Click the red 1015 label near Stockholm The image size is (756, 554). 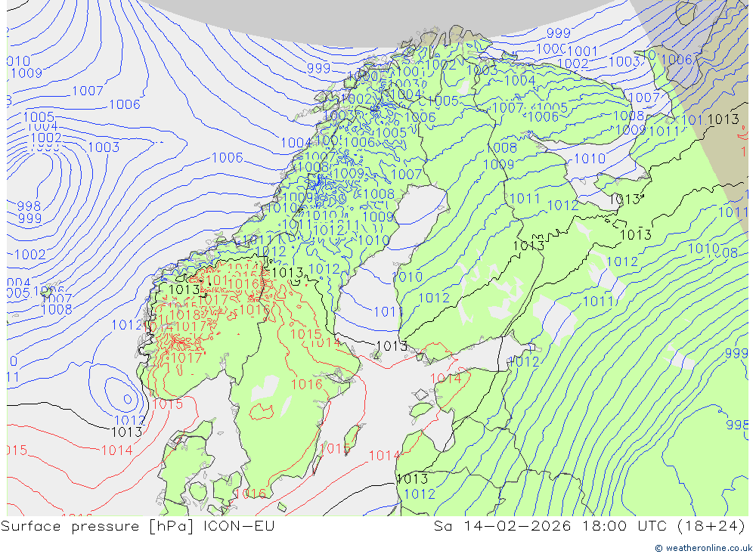pos(306,334)
